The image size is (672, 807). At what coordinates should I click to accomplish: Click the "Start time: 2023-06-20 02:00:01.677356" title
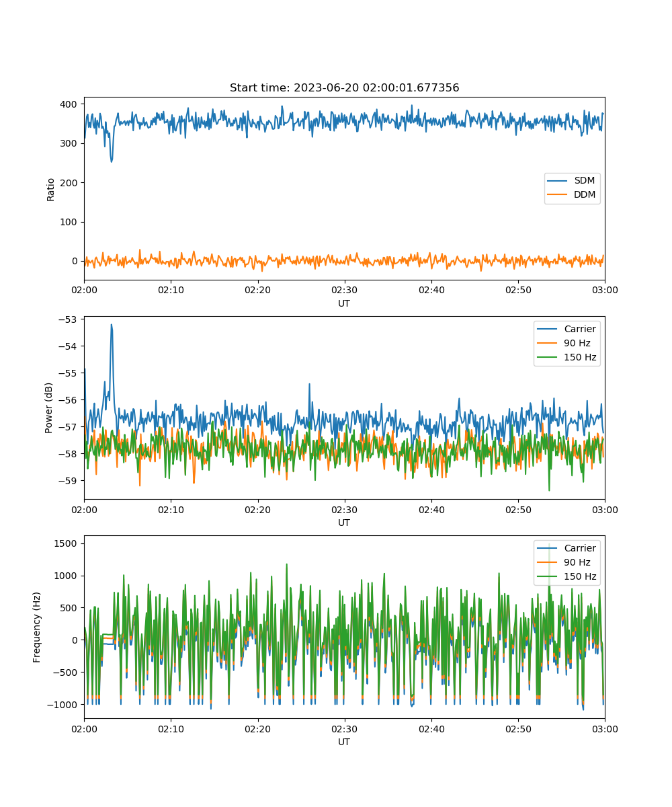pos(344,88)
